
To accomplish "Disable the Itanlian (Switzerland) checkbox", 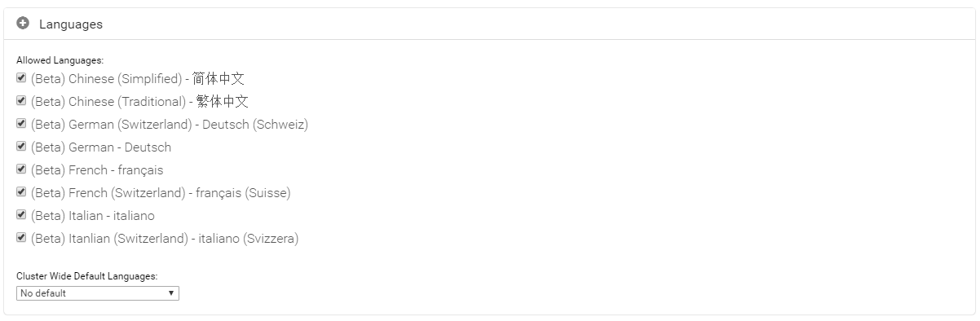I will tap(21, 238).
